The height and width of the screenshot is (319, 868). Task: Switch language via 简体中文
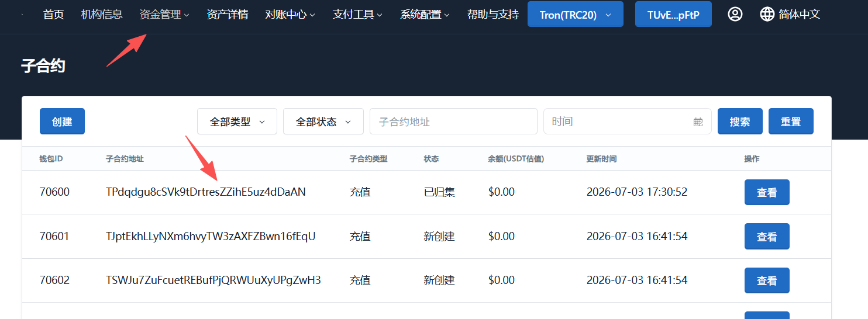click(800, 14)
